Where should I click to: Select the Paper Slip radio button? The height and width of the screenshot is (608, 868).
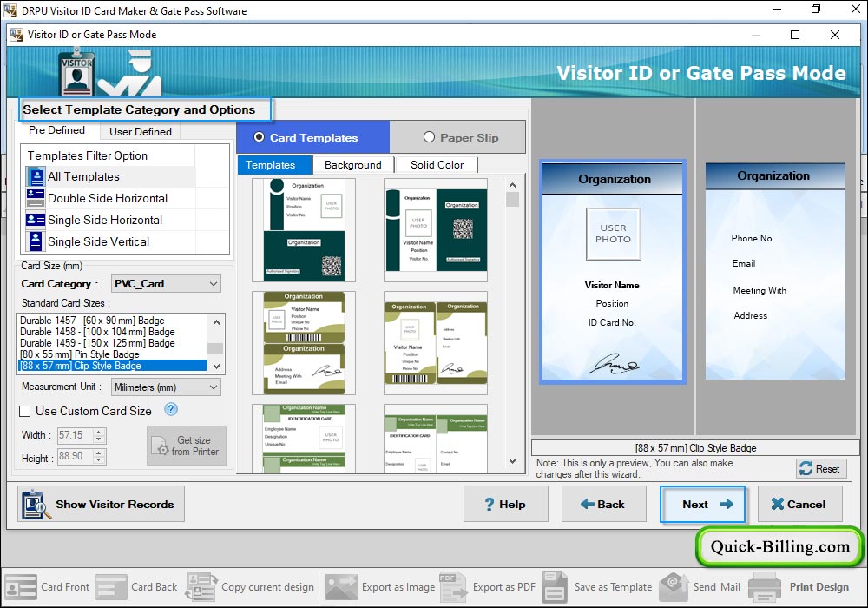point(429,136)
